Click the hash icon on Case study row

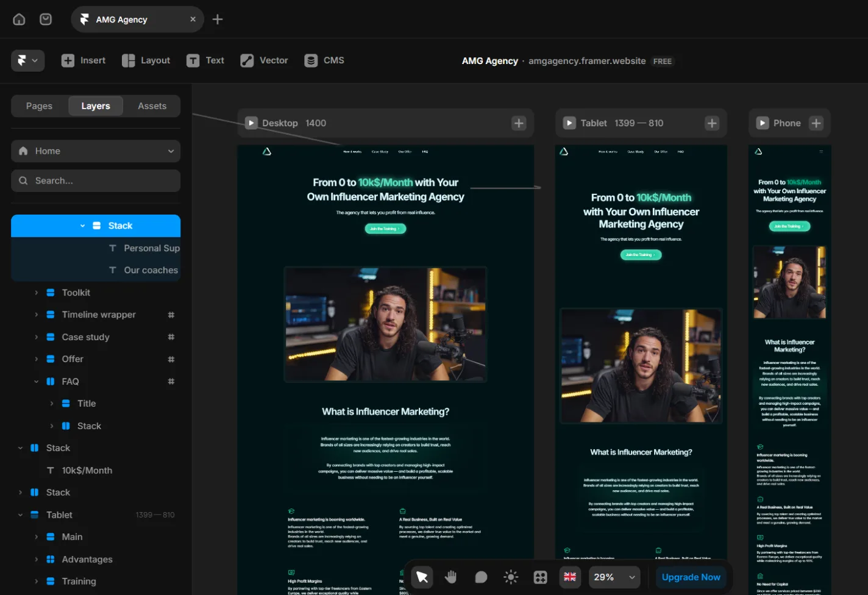coord(171,337)
